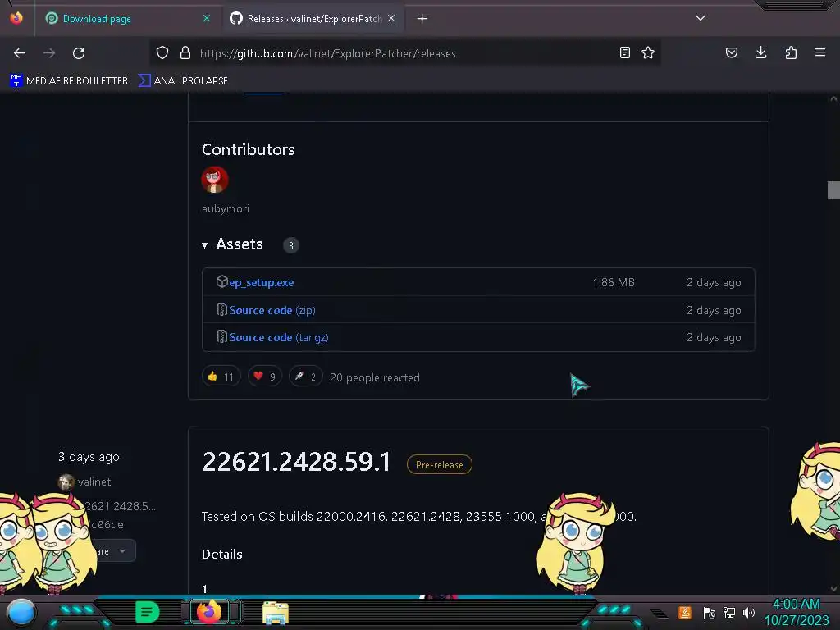
Task: Open the 22621.2428.59.1 release title
Action: [x=296, y=462]
